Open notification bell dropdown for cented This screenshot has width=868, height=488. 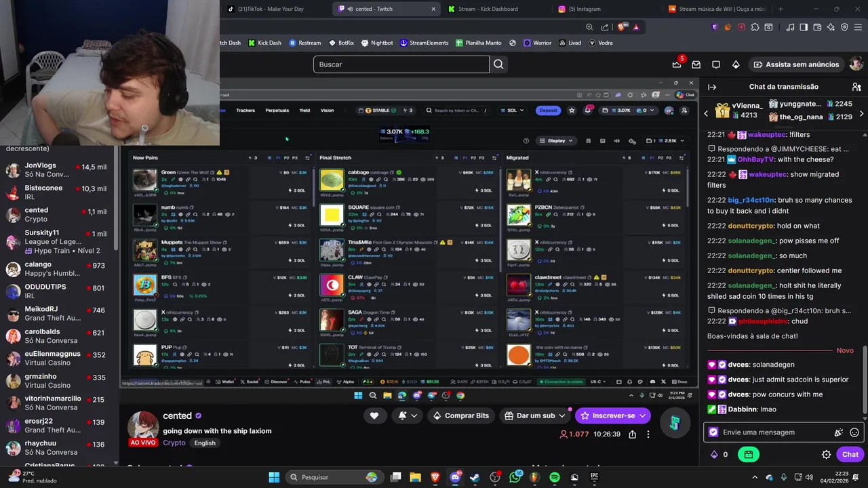408,415
